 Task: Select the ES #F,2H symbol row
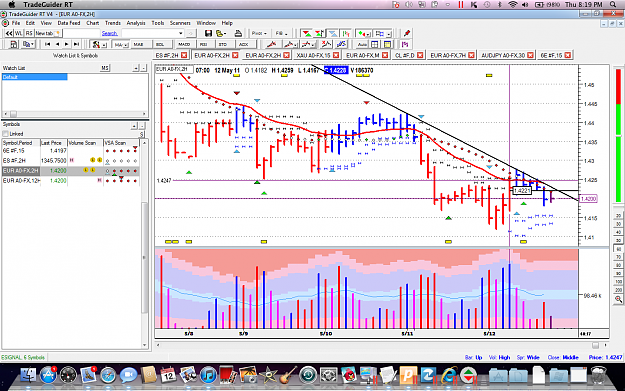71,161
